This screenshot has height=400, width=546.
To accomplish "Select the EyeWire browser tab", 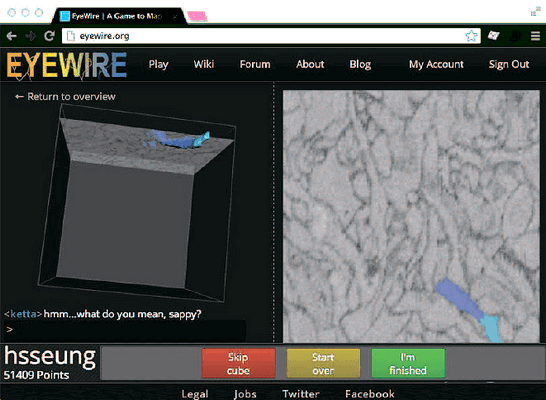I will [119, 16].
